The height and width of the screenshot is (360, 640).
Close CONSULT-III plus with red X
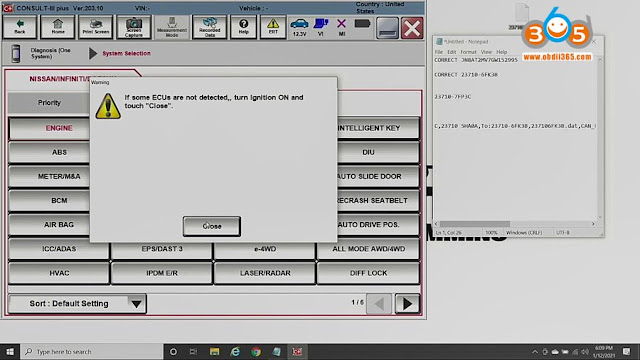[412, 28]
